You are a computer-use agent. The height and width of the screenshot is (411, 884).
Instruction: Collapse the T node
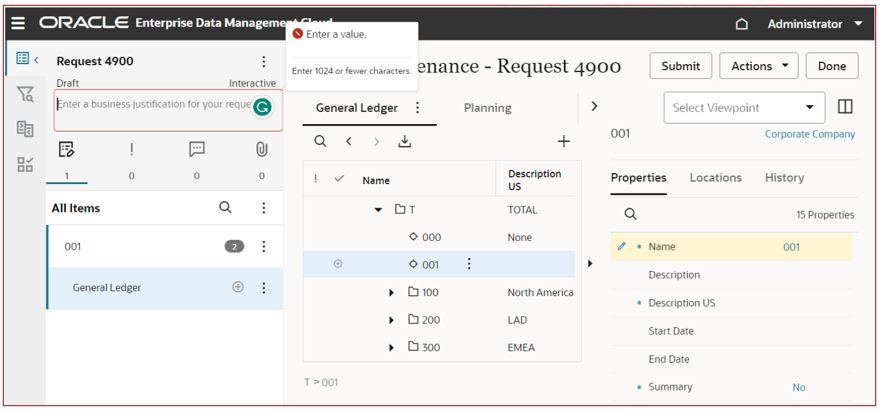coord(378,210)
